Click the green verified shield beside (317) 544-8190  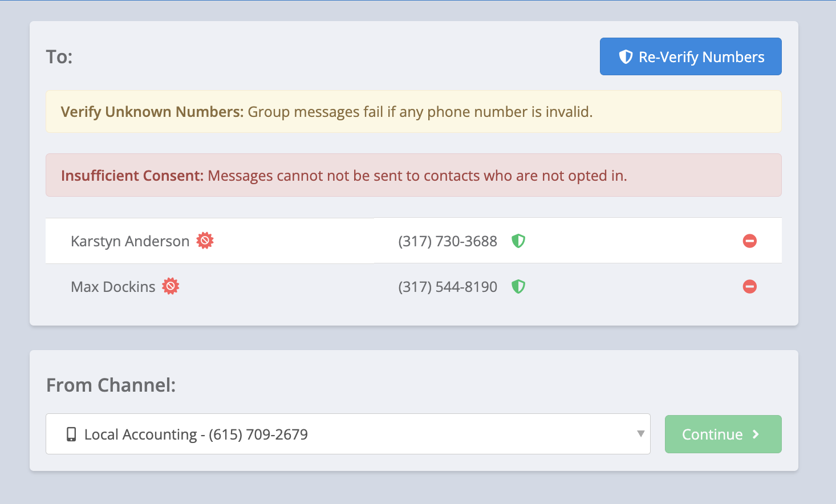[x=518, y=287]
